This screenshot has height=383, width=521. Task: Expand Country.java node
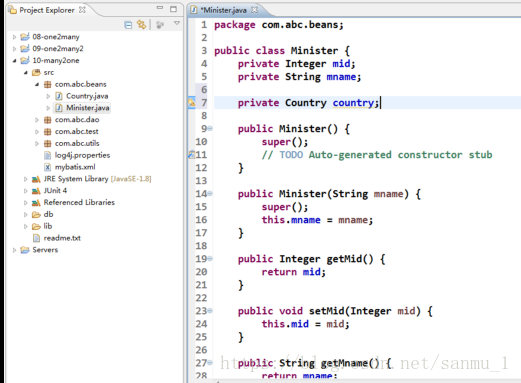click(x=48, y=96)
